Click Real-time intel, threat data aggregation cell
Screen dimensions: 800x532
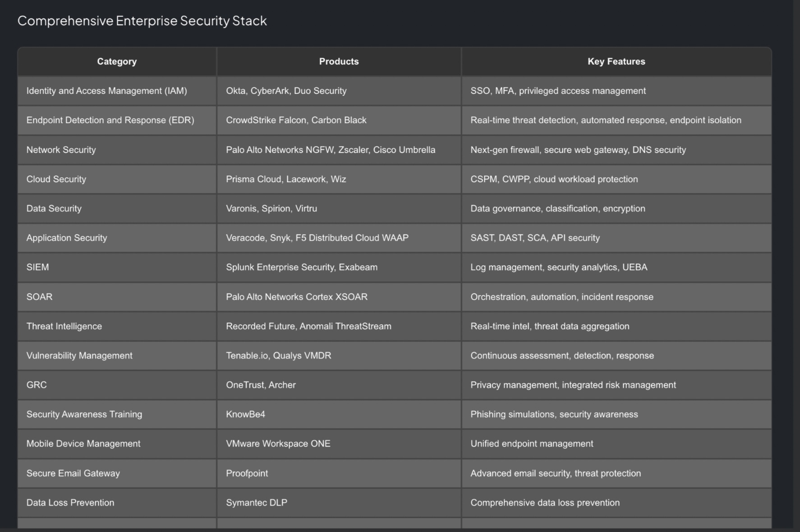[x=616, y=326]
